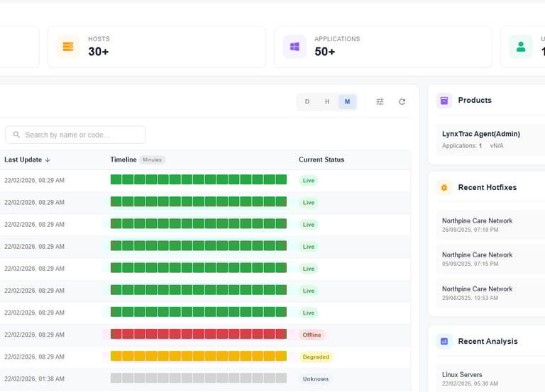Sort by Last Update column
The image size is (545, 392).
coord(27,160)
